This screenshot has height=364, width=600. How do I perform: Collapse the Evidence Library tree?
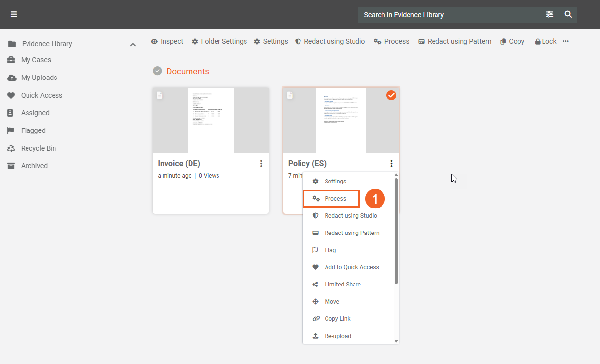(x=133, y=44)
